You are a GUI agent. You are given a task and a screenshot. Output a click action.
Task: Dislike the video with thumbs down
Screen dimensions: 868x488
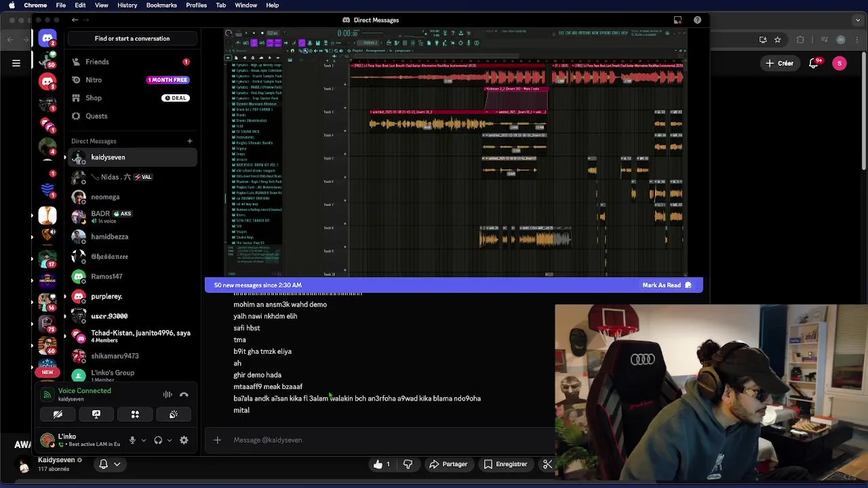click(408, 464)
